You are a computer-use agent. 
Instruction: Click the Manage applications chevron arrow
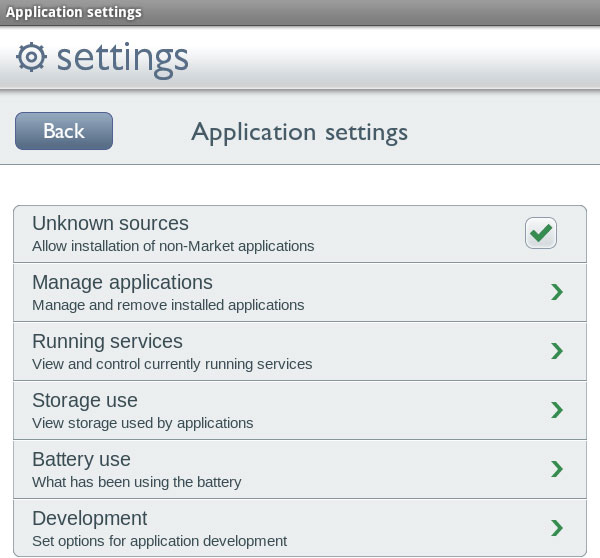[x=557, y=292]
